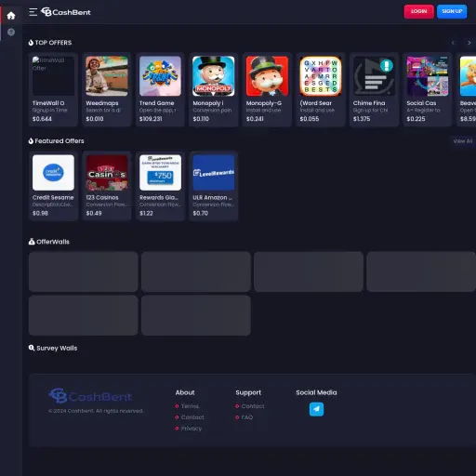Go to next Top Offers with right arrow
Screen dimensions: 476x476
469,43
